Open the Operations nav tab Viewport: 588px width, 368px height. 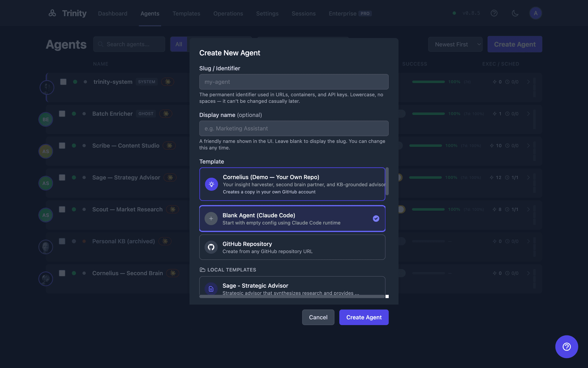(228, 13)
